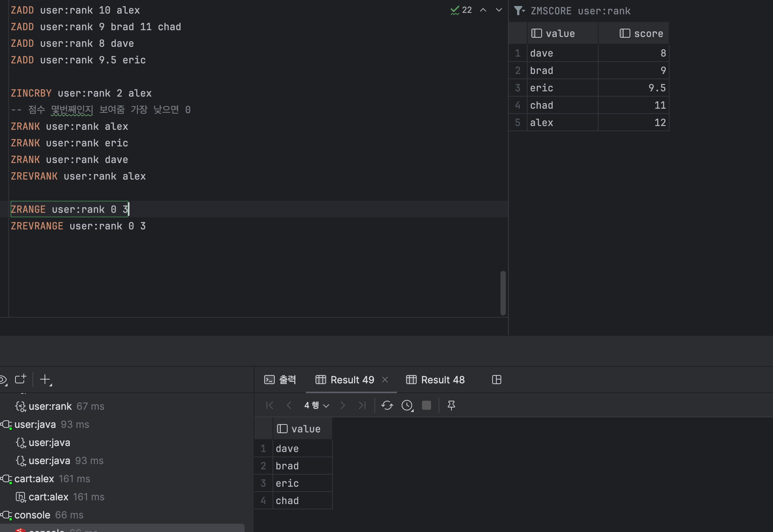The width and height of the screenshot is (773, 532).
Task: Jump to previous highlighted problem arrow
Action: pyautogui.click(x=483, y=10)
